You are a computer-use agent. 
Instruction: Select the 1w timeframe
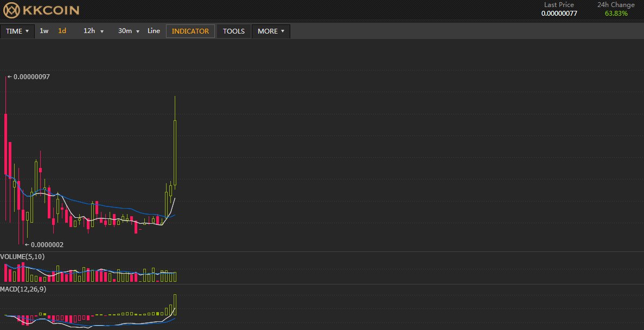point(43,31)
